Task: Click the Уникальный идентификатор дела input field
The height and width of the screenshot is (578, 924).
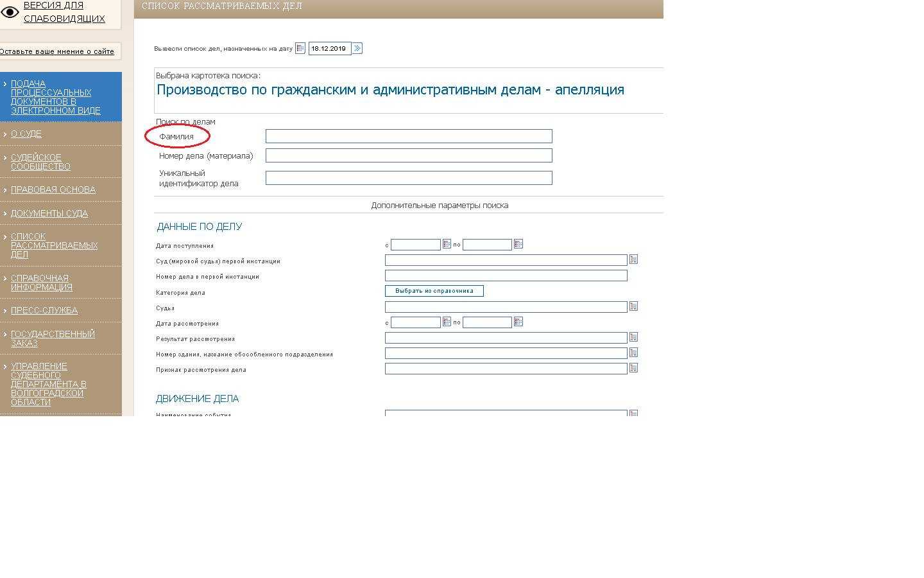Action: [409, 178]
